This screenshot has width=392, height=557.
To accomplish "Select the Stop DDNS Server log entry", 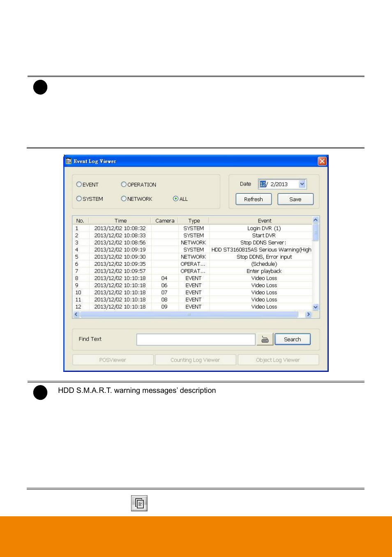I will click(192, 242).
